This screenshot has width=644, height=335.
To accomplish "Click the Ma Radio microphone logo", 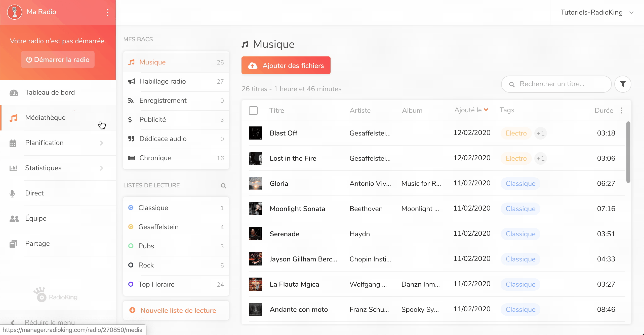I will pyautogui.click(x=15, y=12).
